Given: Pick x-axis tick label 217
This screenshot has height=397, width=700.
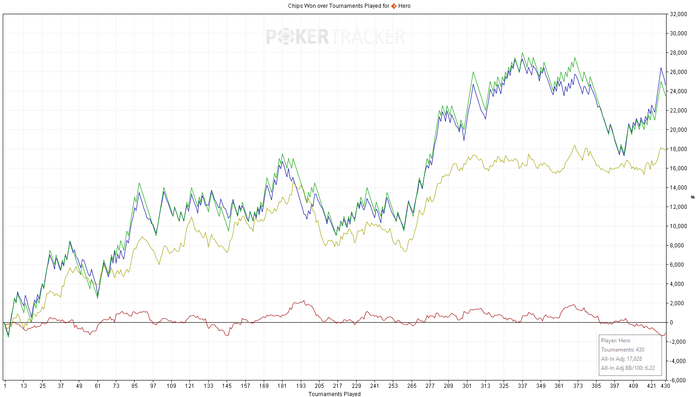Looking at the screenshot, I should [338, 385].
